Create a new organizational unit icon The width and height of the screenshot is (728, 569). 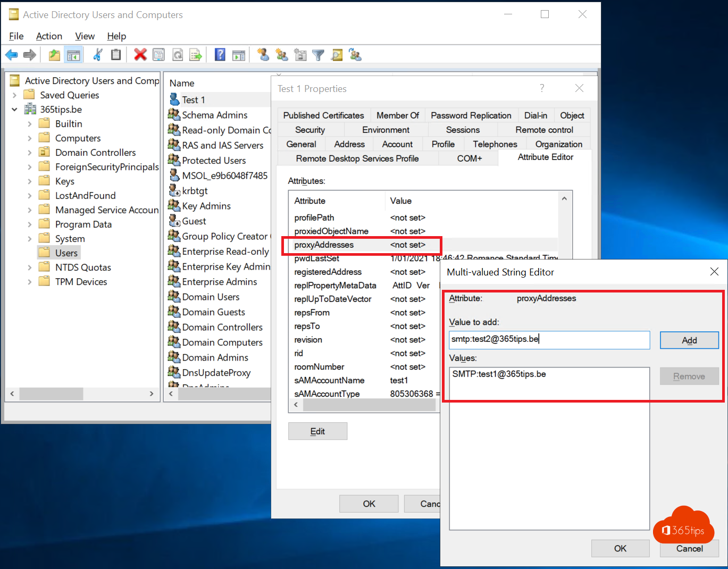(300, 54)
